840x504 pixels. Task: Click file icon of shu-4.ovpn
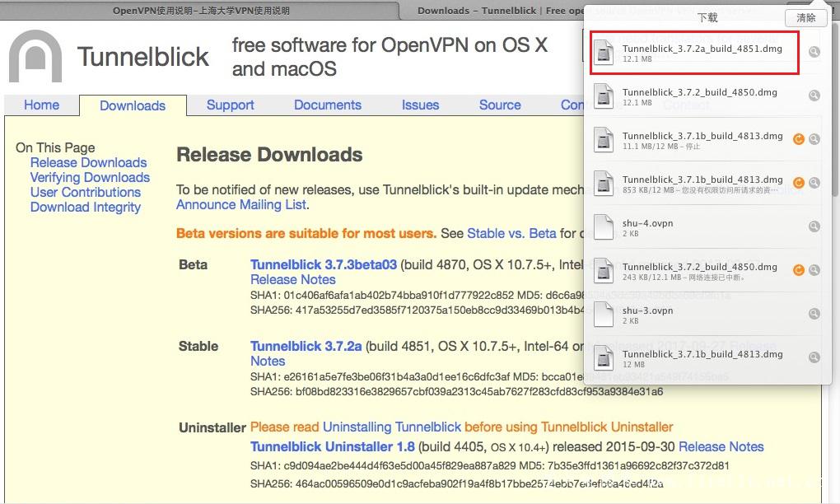click(x=604, y=227)
